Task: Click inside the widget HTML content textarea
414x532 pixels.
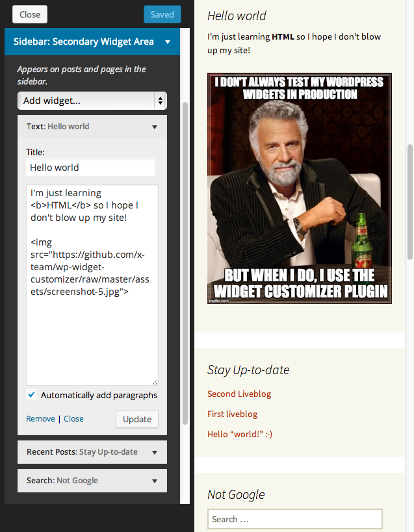Action: tap(92, 285)
